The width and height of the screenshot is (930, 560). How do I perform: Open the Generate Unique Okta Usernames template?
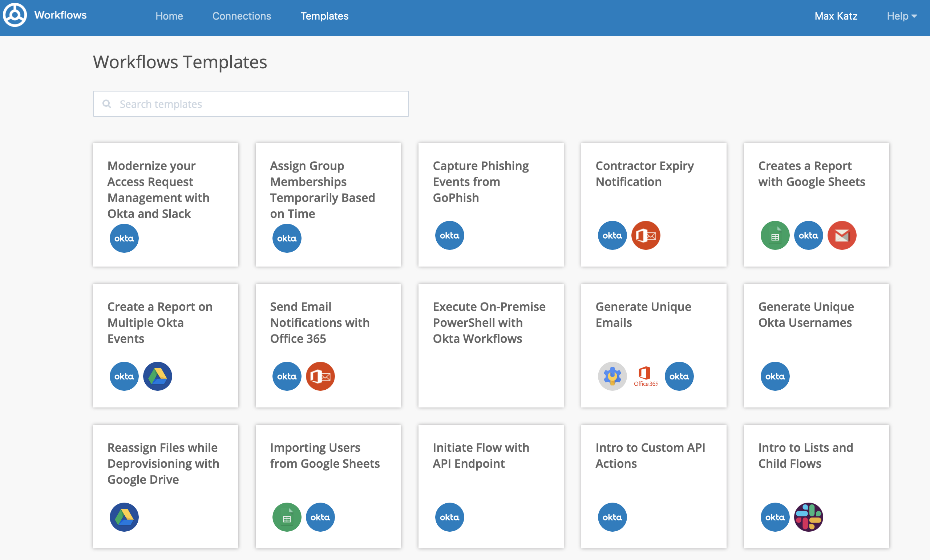point(805,315)
